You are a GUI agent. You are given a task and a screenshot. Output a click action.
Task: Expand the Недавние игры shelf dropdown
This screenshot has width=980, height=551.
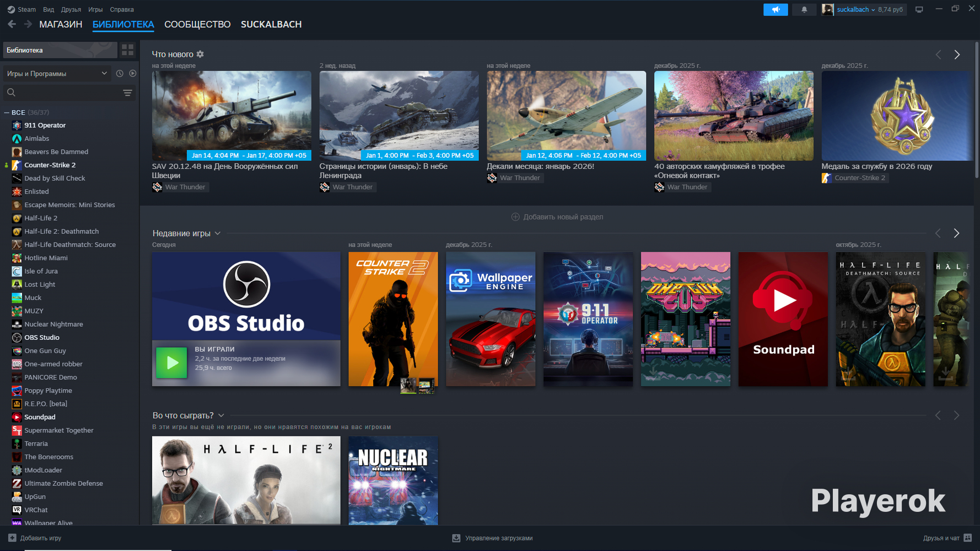coord(218,233)
